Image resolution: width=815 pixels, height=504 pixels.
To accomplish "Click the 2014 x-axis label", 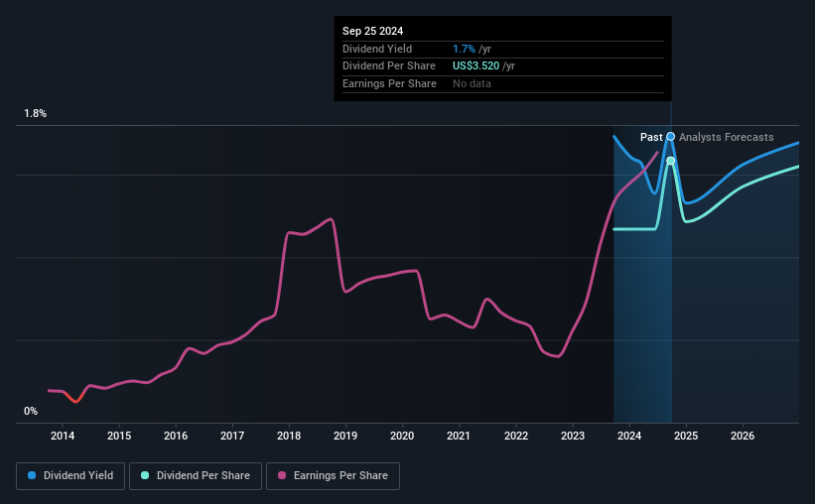I will [63, 436].
